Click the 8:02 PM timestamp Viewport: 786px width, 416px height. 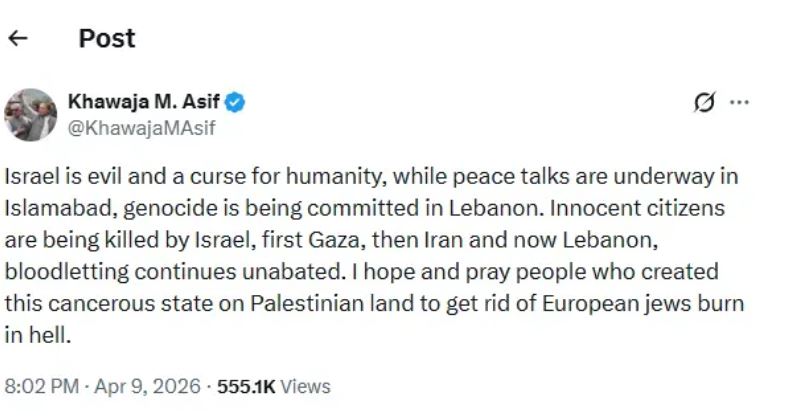pyautogui.click(x=40, y=385)
